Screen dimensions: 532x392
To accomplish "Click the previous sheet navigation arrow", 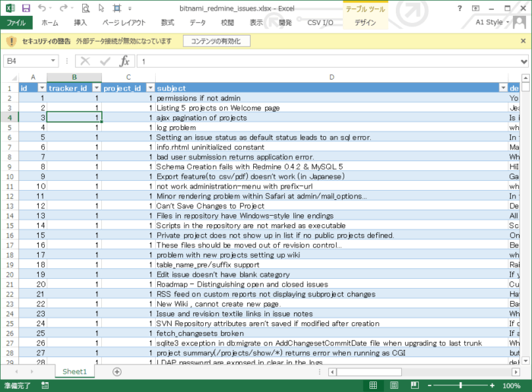I will (x=17, y=371).
